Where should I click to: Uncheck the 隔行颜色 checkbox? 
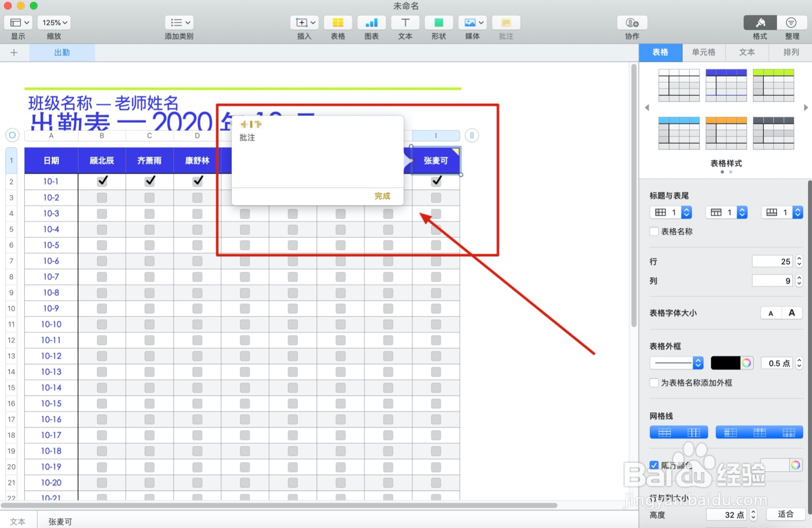coord(654,465)
